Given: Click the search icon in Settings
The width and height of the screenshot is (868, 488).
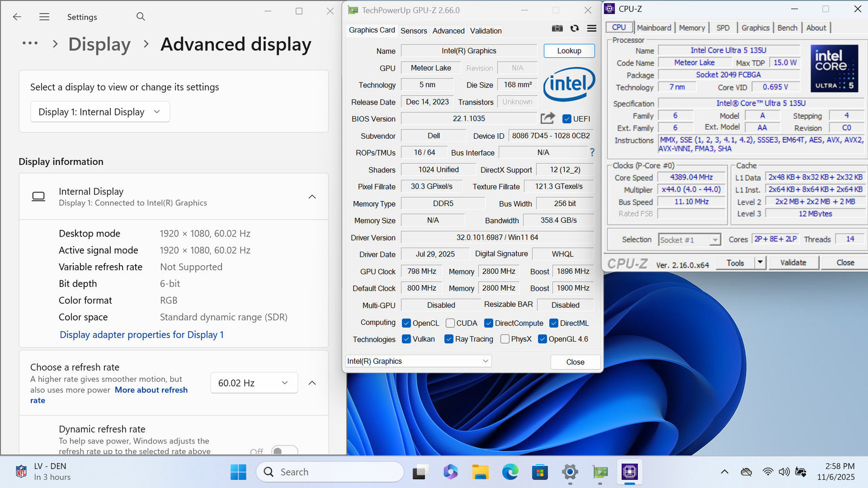Looking at the screenshot, I should (141, 17).
